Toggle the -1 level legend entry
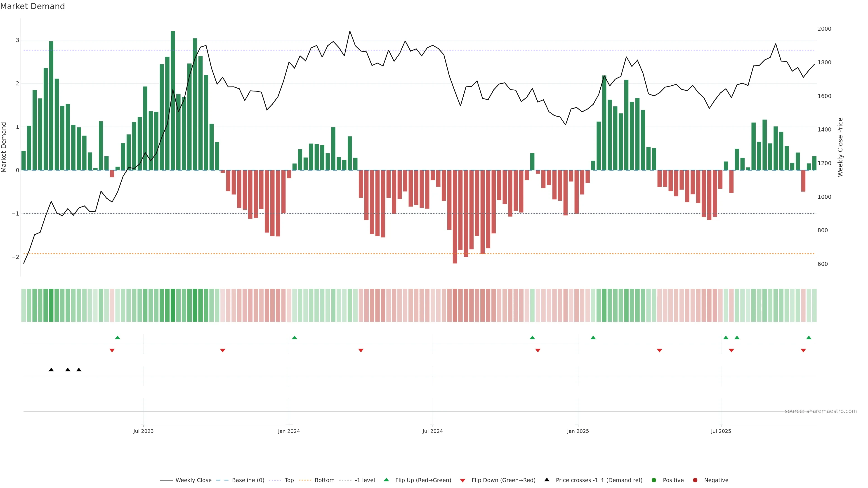Image resolution: width=868 pixels, height=488 pixels. 365,480
